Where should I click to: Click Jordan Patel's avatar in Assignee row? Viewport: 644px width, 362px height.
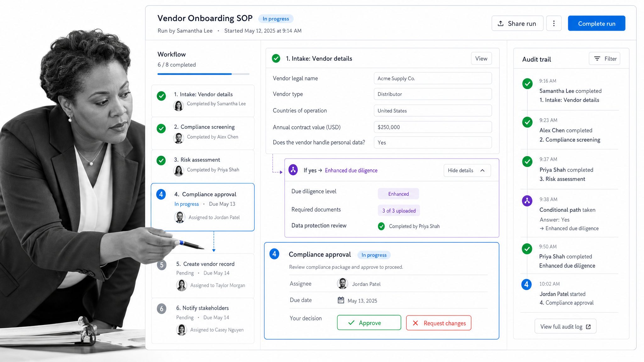click(x=342, y=283)
